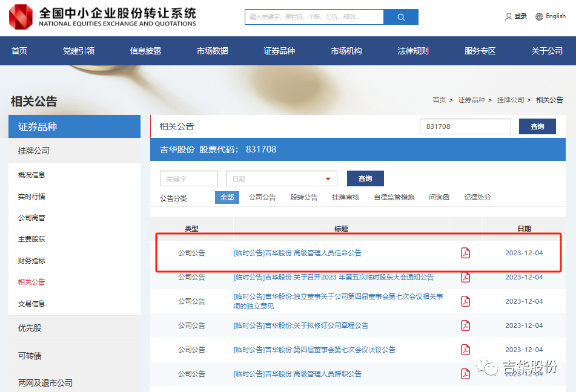Filter by 纪律处分 category
The width and height of the screenshot is (576, 392).
(477, 197)
